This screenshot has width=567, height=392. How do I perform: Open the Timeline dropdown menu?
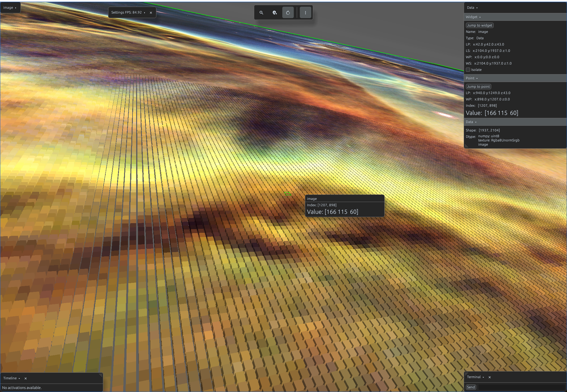pyautogui.click(x=12, y=378)
